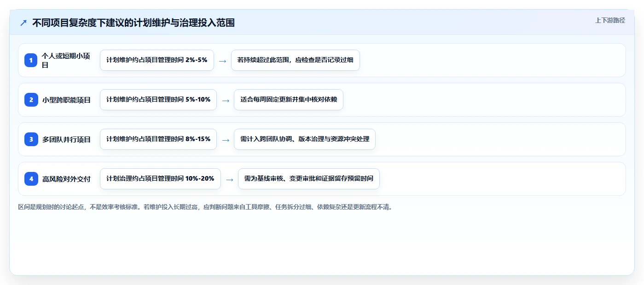
Task: Select the number 3 step badge
Action: pyautogui.click(x=31, y=139)
